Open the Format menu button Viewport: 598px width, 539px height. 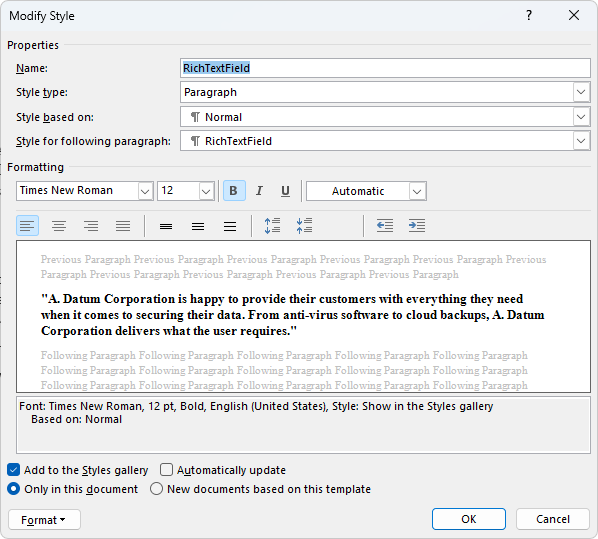coord(44,520)
